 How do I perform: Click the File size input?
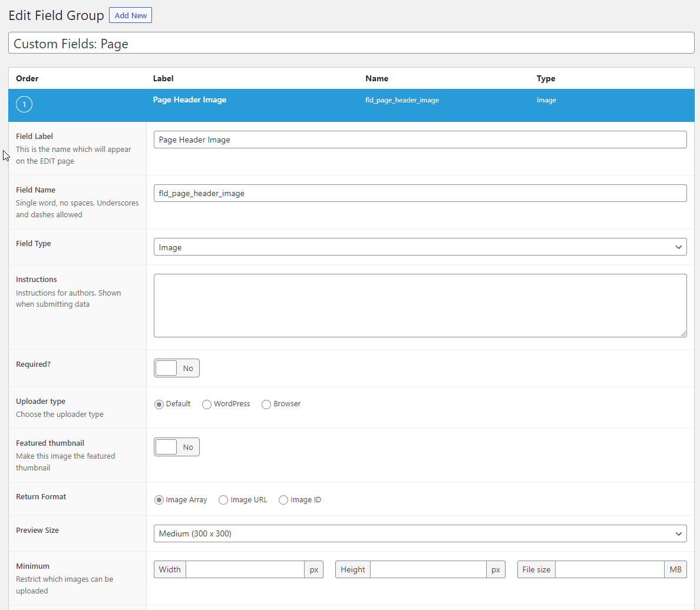pyautogui.click(x=610, y=569)
